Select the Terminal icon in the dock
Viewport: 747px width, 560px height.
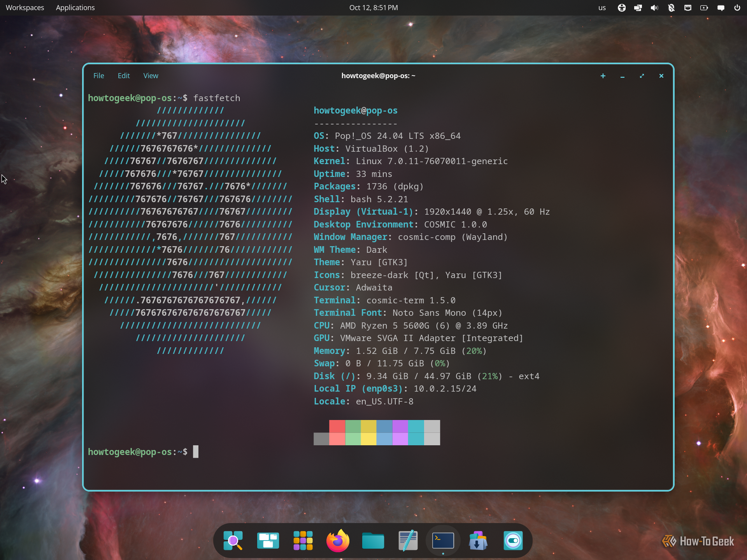[x=443, y=541]
